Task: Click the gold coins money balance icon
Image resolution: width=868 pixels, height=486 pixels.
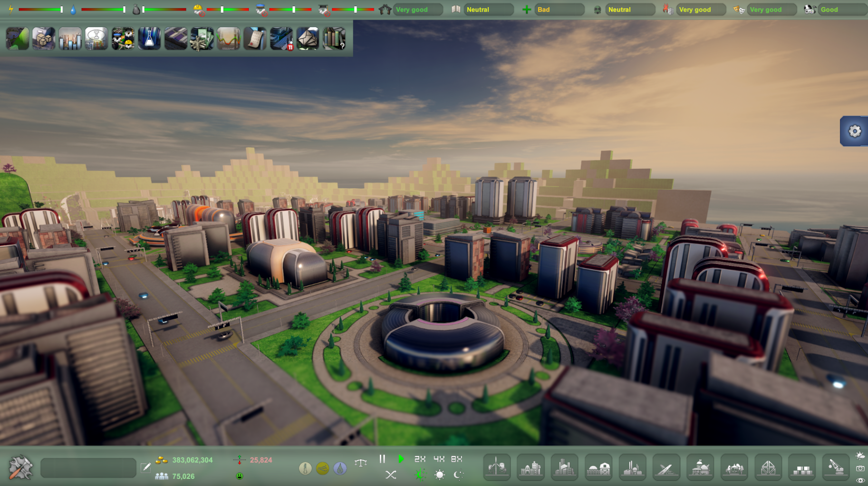Action: point(162,460)
